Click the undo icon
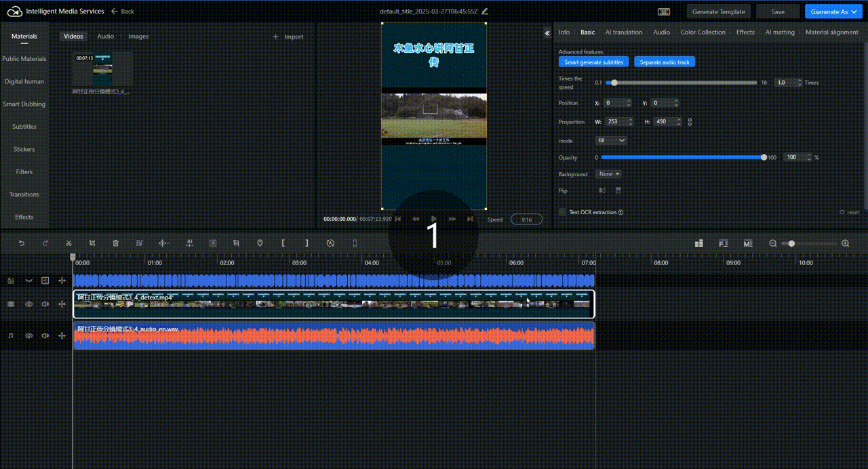 click(22, 243)
